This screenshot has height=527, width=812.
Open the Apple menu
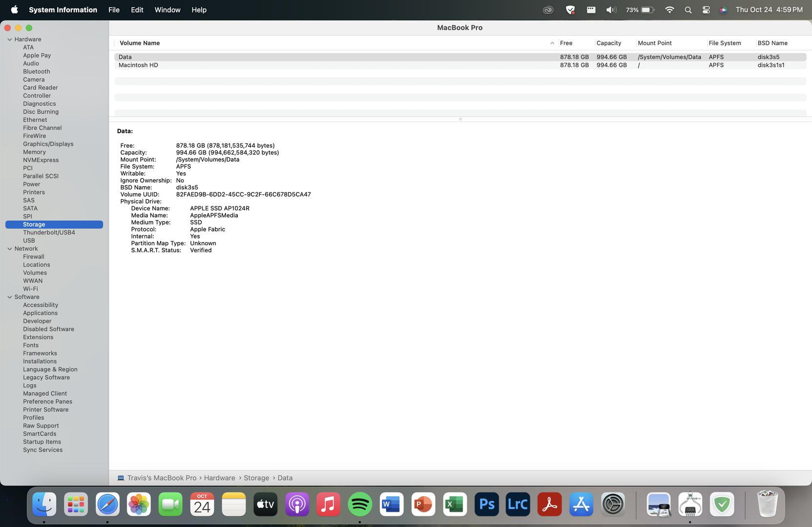15,10
